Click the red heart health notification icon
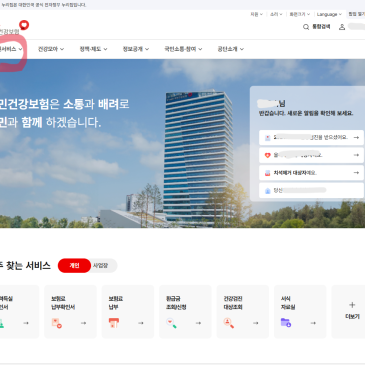The height and width of the screenshot is (365, 365). point(267,155)
